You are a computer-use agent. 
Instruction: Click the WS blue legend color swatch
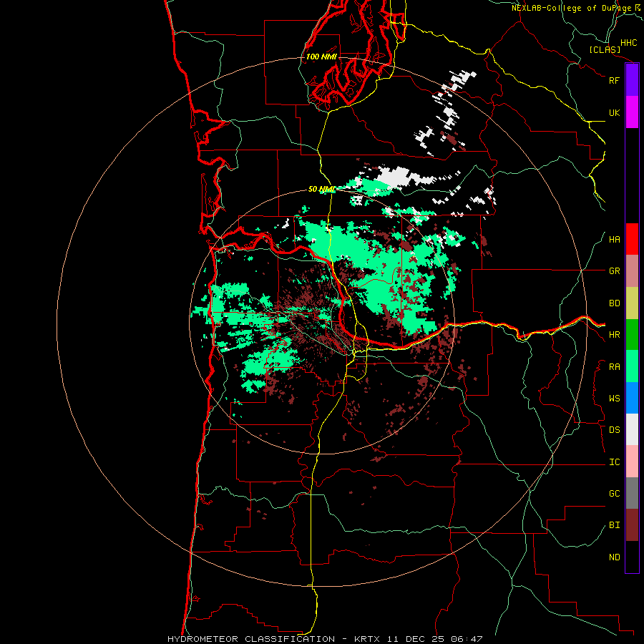pyautogui.click(x=632, y=398)
